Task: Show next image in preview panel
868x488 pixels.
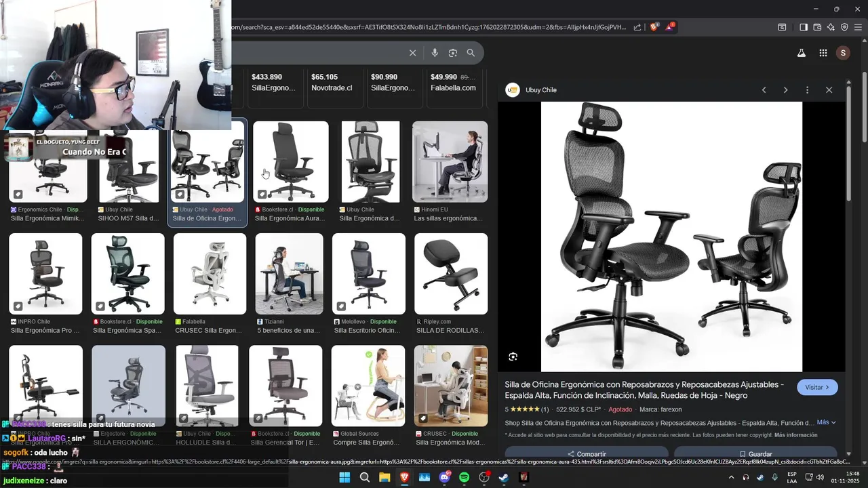Action: [x=785, y=90]
